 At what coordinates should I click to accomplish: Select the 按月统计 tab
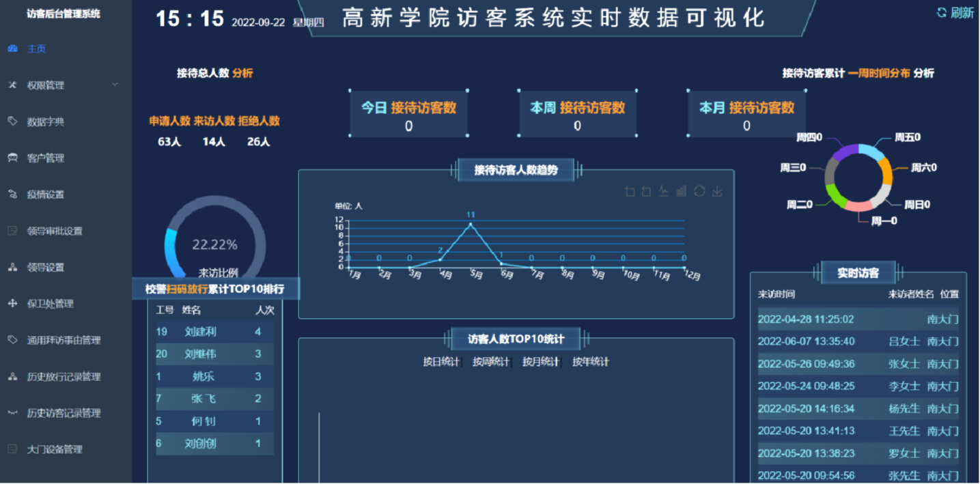point(541,362)
